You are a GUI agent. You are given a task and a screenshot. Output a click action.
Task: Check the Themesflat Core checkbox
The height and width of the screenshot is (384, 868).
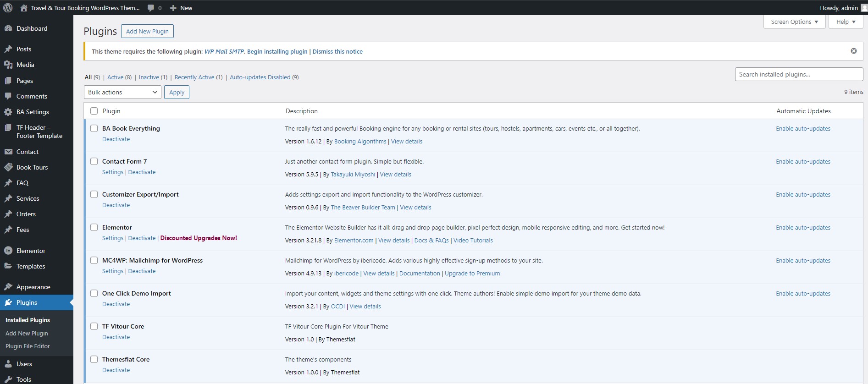[94, 359]
